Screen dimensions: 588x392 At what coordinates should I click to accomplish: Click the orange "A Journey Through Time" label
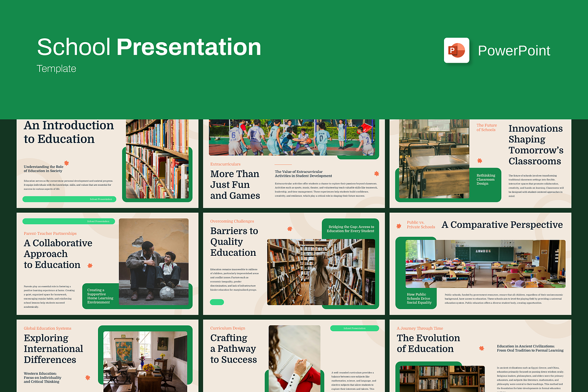click(420, 328)
